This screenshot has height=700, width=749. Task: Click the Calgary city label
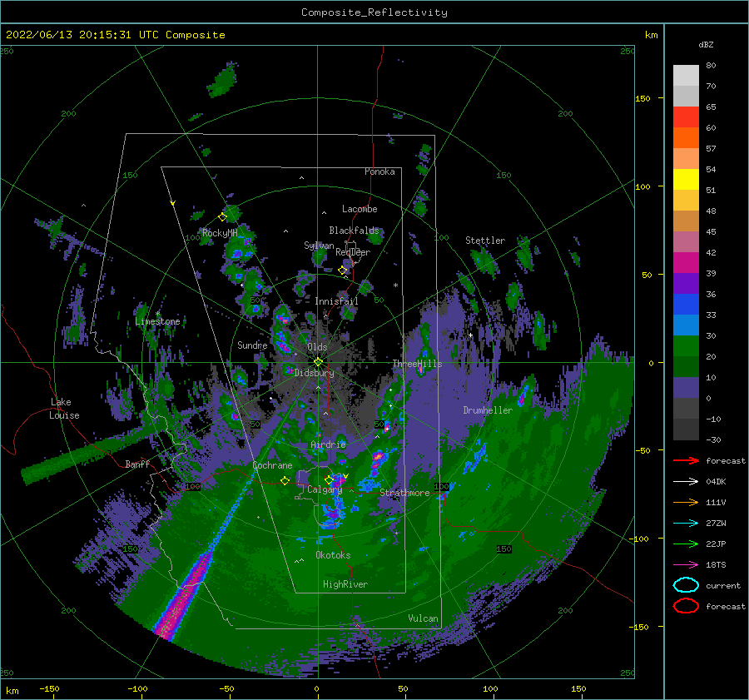click(x=325, y=489)
